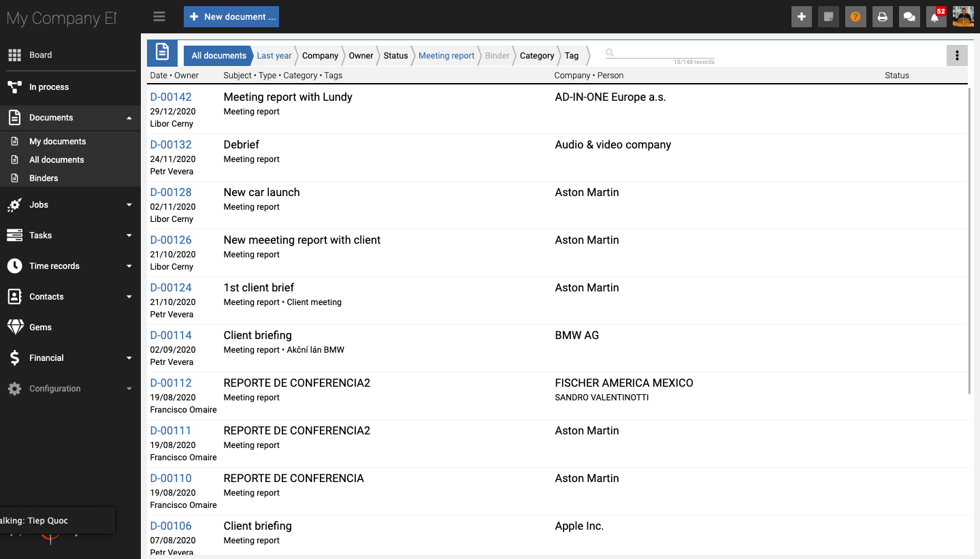Image resolution: width=980 pixels, height=559 pixels.
Task: Open the sticky notes icon
Action: (x=828, y=17)
